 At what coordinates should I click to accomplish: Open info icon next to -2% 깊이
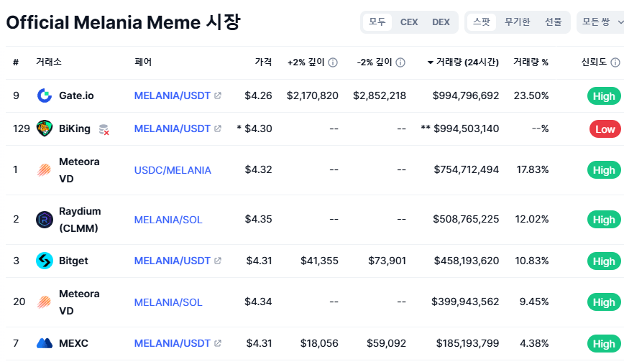[x=400, y=62]
